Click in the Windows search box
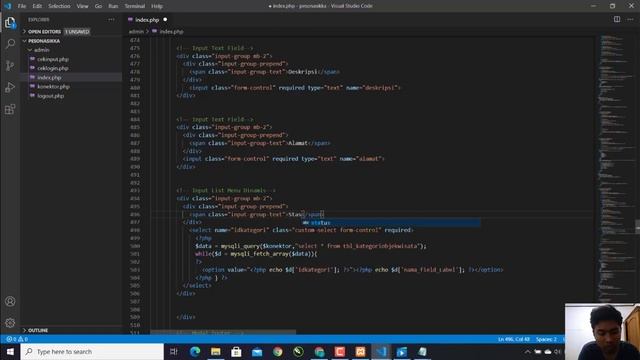This screenshot has height=360, width=640. tap(92, 351)
